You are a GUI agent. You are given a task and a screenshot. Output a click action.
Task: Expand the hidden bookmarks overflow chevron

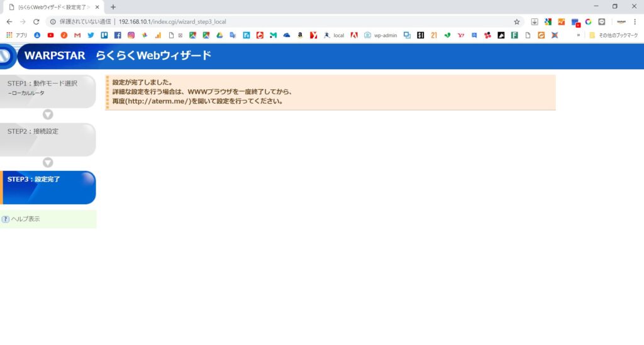pyautogui.click(x=578, y=35)
